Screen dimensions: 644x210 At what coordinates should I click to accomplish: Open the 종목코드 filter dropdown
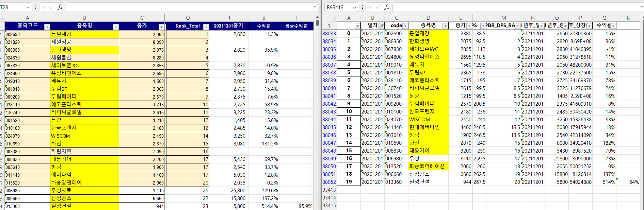pyautogui.click(x=47, y=27)
